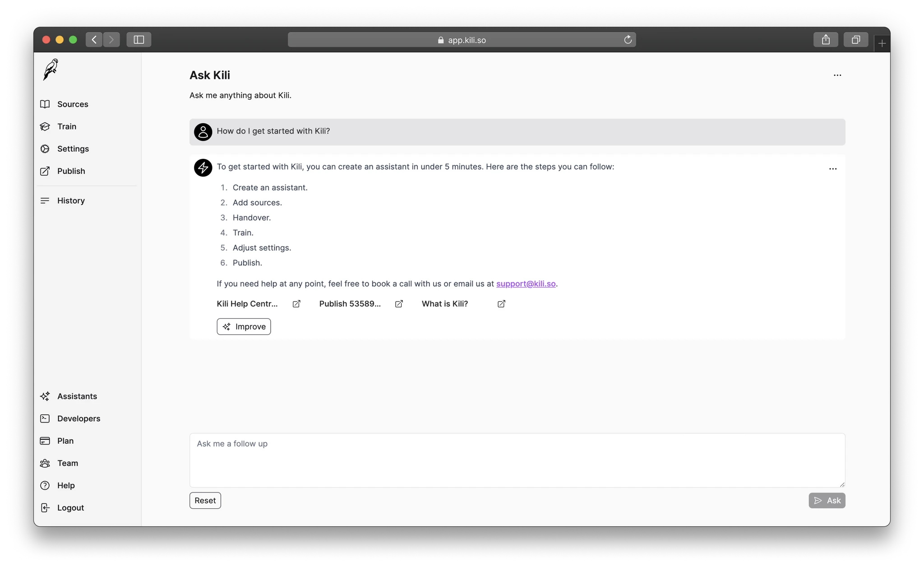The image size is (924, 567).
Task: Click the support@kili.so email link
Action: click(526, 283)
